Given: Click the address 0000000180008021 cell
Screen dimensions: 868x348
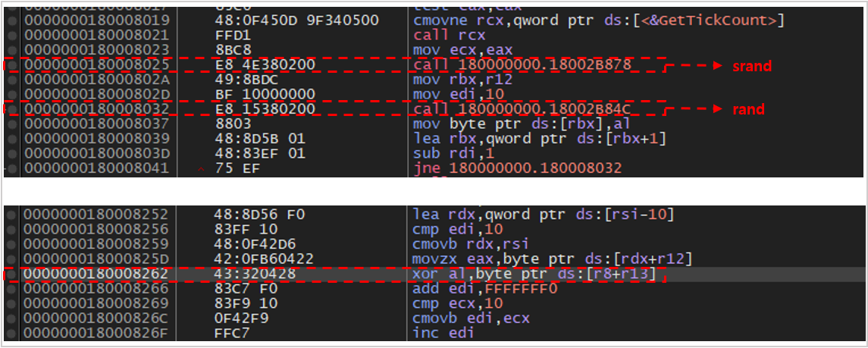Looking at the screenshot, I should point(96,35).
